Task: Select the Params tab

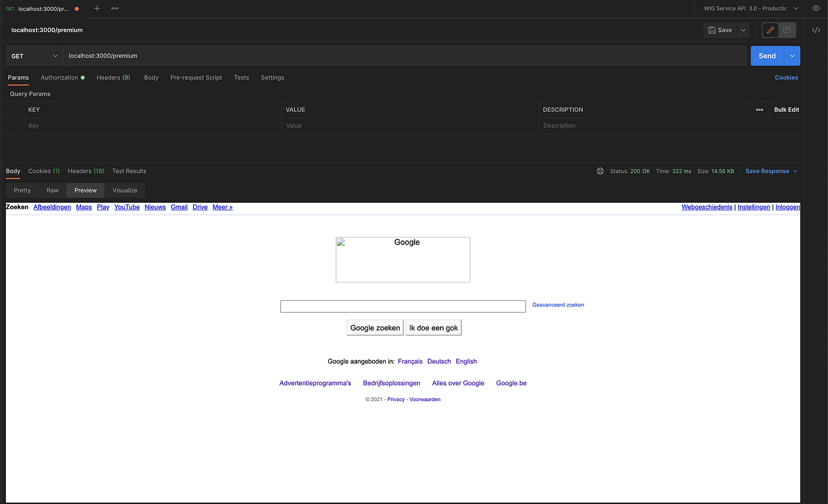Action: pyautogui.click(x=18, y=77)
